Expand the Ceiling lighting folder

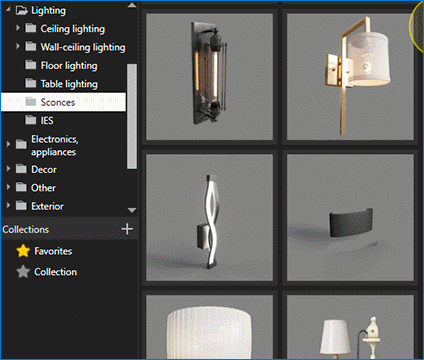point(18,28)
